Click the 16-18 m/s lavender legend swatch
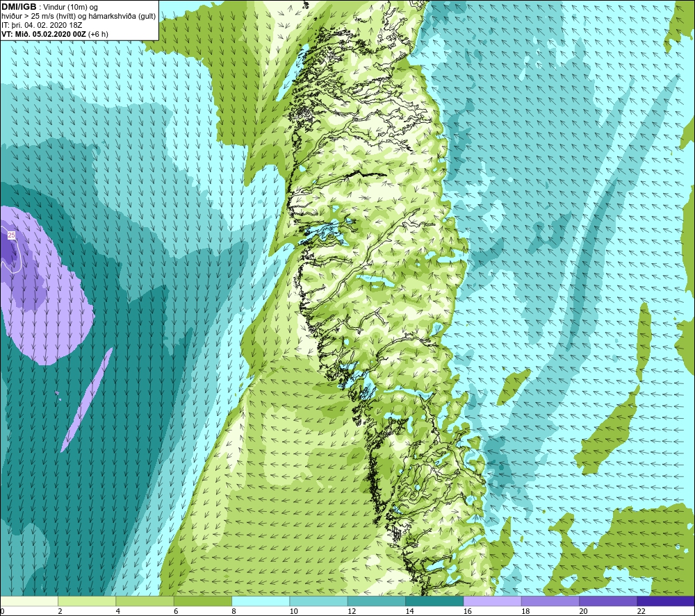 (x=493, y=601)
